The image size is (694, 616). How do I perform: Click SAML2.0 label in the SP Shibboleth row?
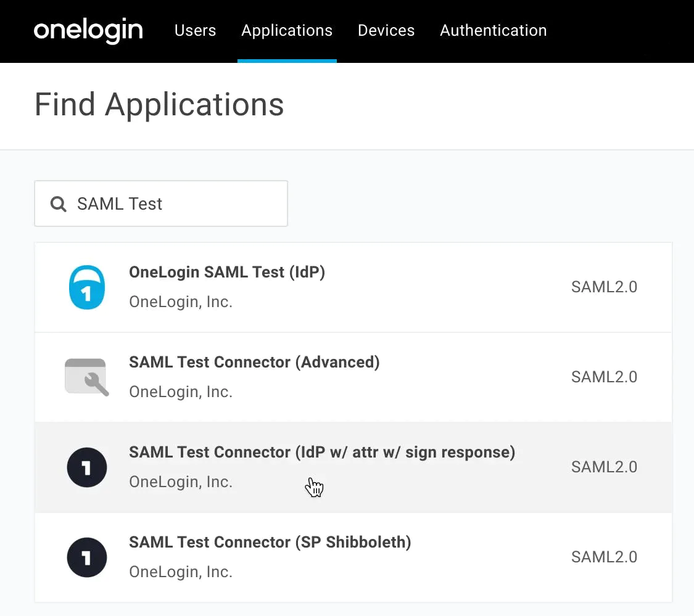pyautogui.click(x=604, y=557)
